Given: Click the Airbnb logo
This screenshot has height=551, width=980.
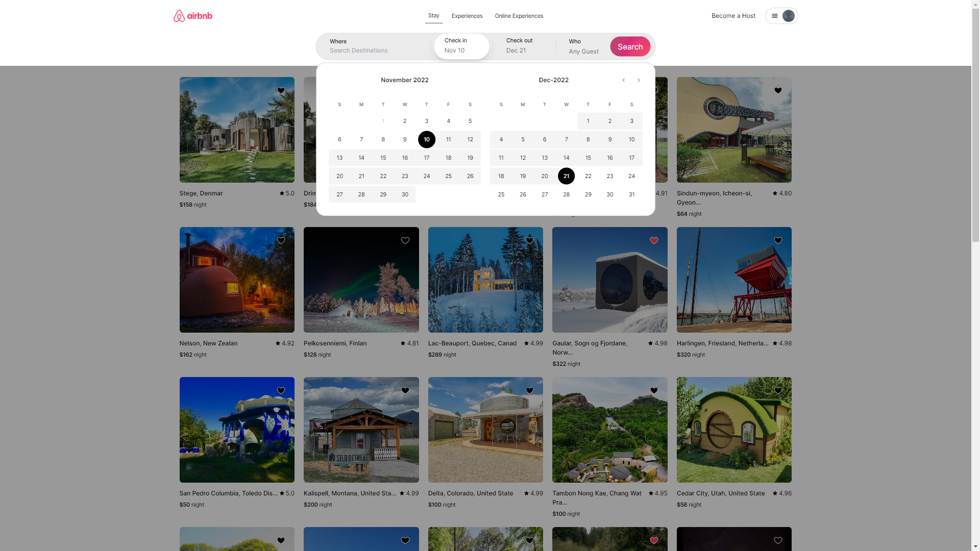Looking at the screenshot, I should 192,16.
